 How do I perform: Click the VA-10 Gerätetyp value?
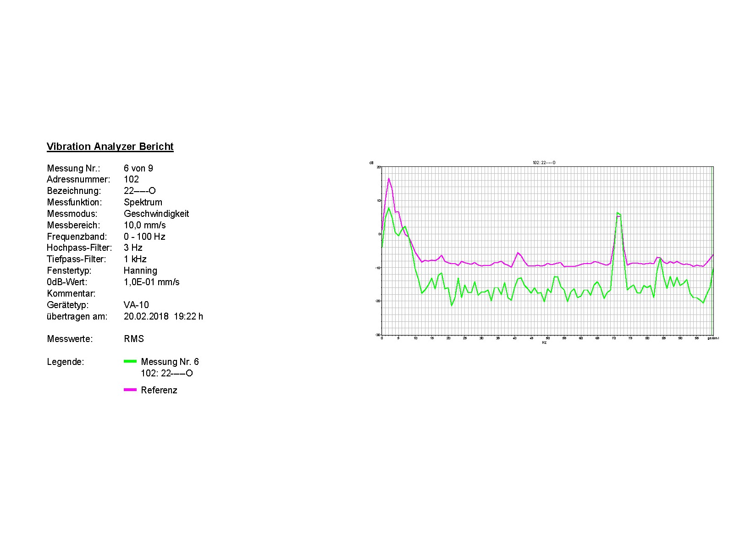pos(136,305)
